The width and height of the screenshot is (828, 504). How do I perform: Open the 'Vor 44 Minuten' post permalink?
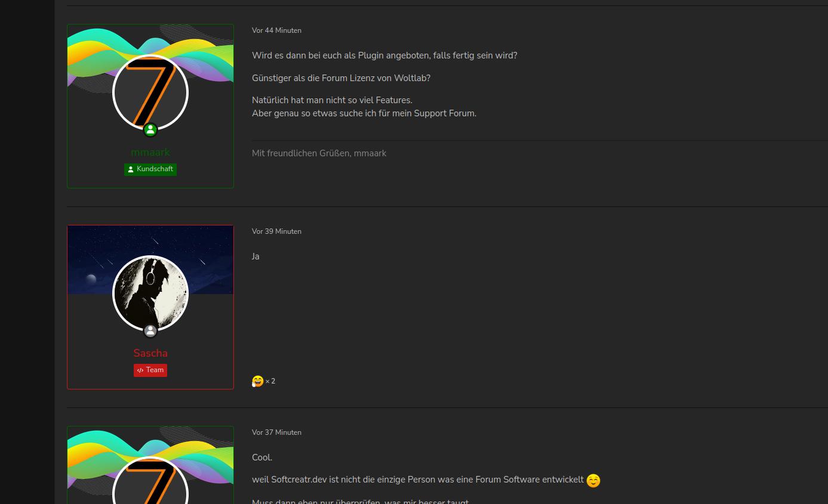click(276, 30)
